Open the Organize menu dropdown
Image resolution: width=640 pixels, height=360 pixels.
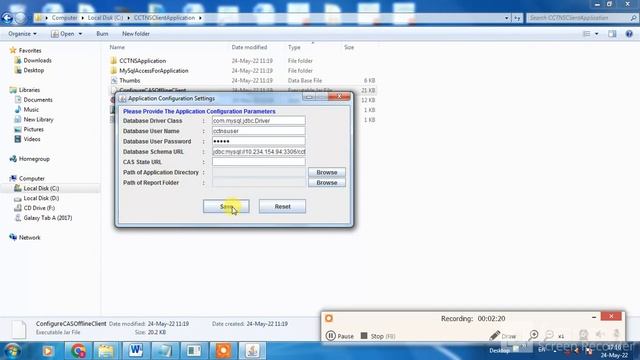22,34
